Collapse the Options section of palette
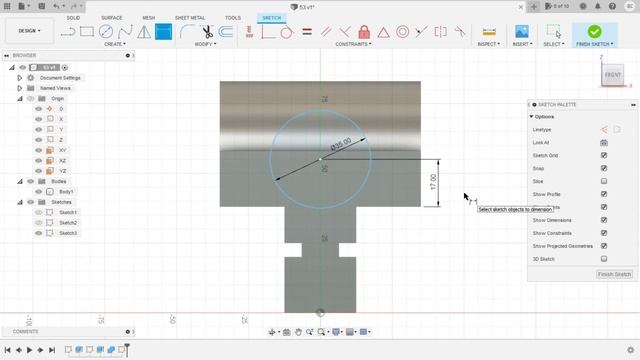 pos(531,117)
